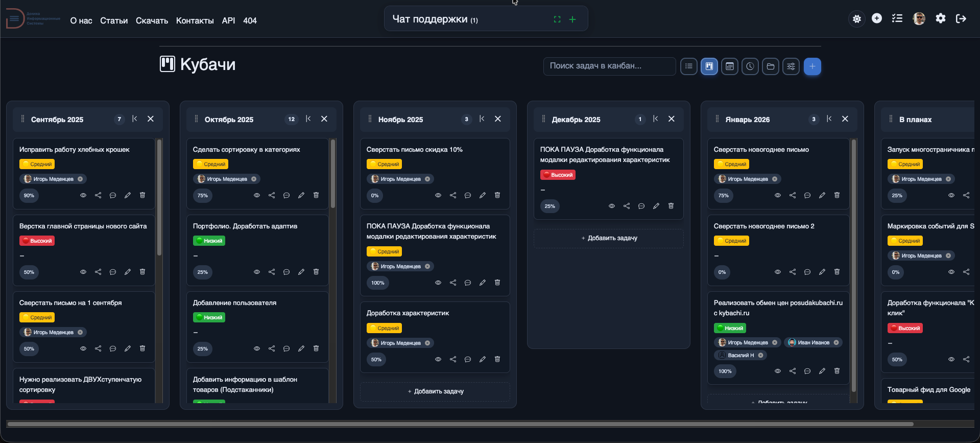Open the folder icon in board toolbar
The width and height of the screenshot is (980, 443).
[x=771, y=66]
